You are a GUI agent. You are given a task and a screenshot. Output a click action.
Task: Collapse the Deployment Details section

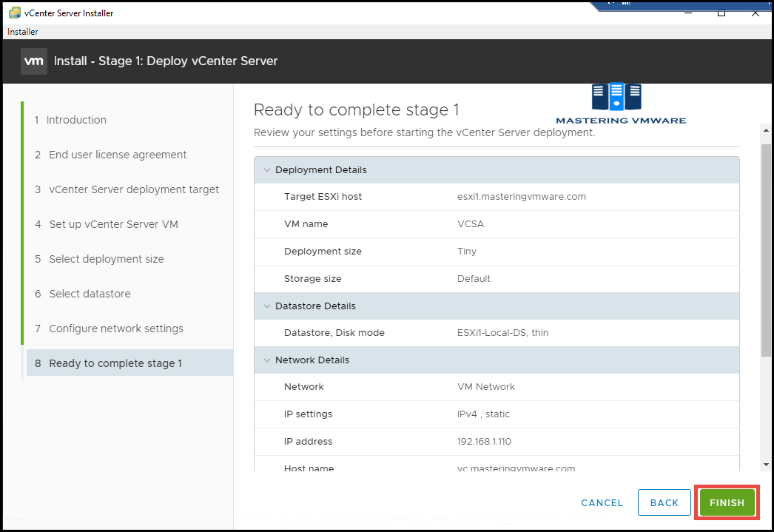pyautogui.click(x=267, y=169)
